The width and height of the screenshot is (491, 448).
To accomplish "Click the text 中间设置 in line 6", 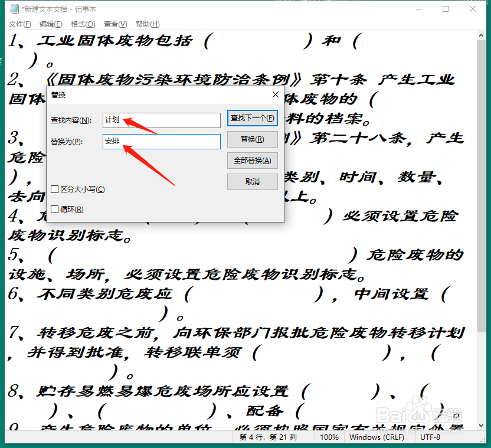I will pos(391,294).
